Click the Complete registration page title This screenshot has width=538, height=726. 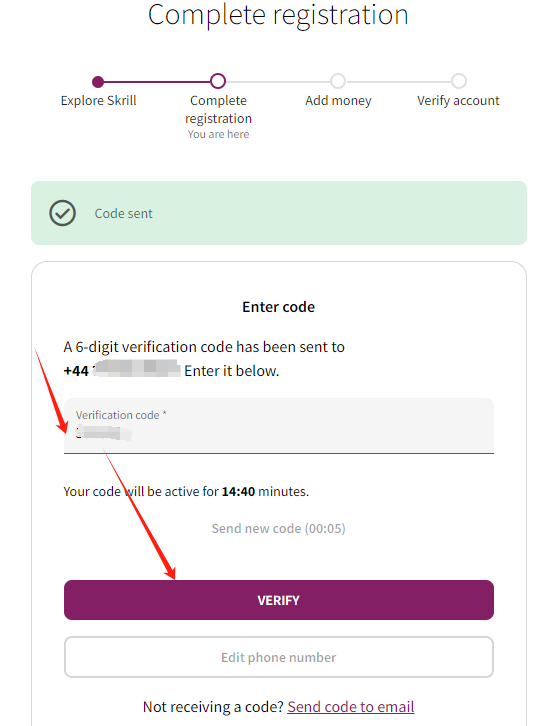click(x=278, y=15)
